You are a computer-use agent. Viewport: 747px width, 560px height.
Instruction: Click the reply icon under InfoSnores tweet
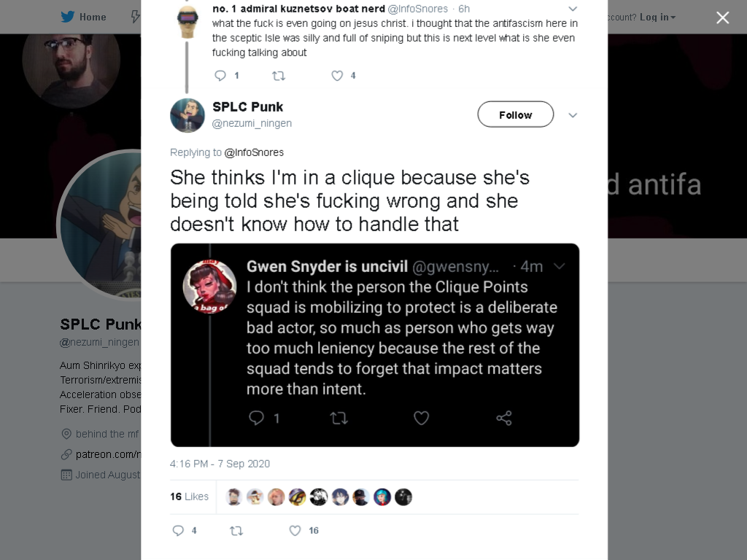tap(220, 76)
